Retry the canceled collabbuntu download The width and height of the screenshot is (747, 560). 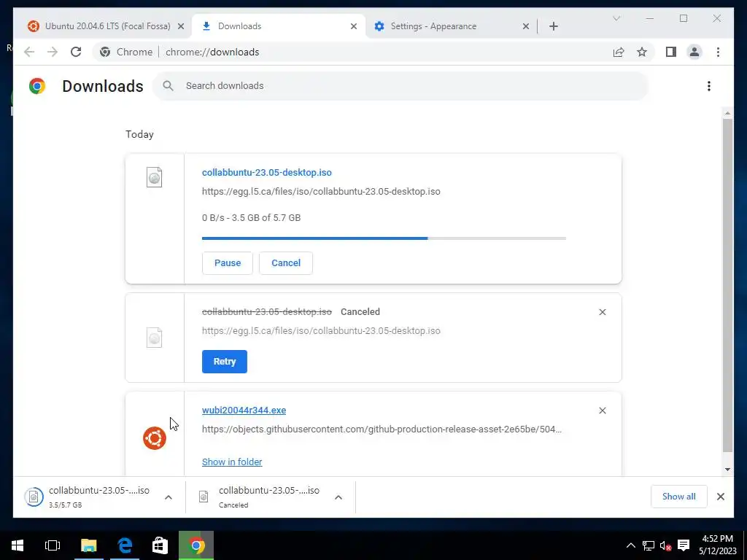(225, 362)
